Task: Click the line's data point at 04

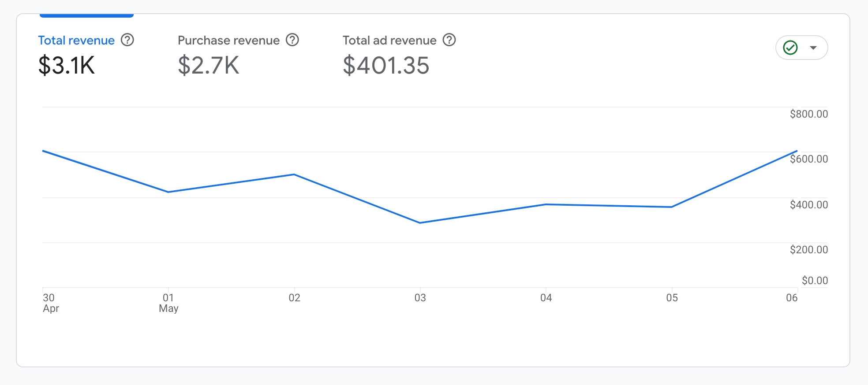Action: coord(546,204)
